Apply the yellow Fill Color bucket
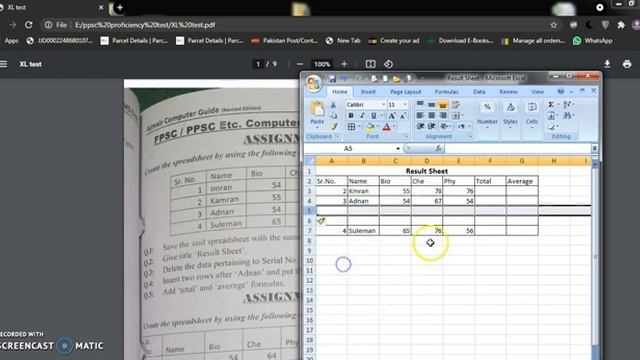 coord(370,127)
